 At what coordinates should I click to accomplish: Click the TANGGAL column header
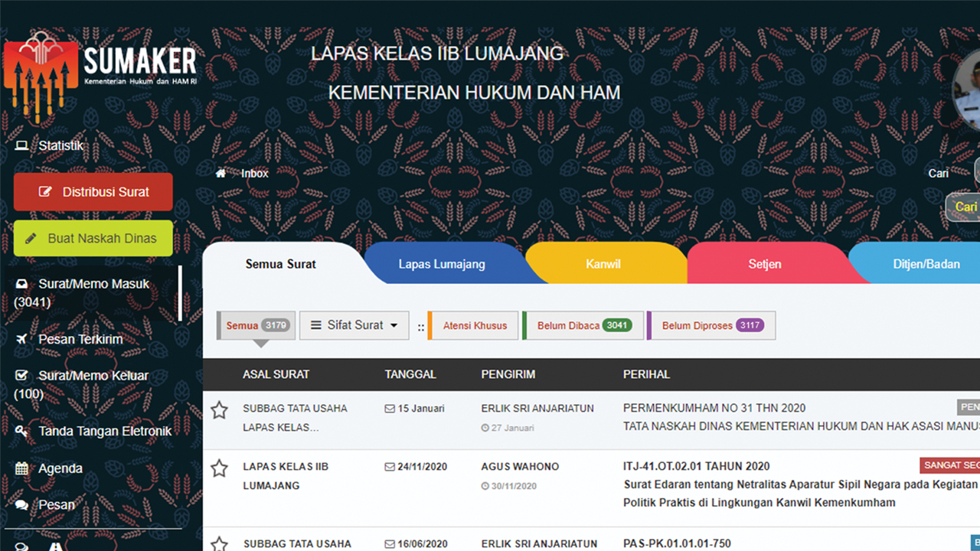tap(410, 374)
